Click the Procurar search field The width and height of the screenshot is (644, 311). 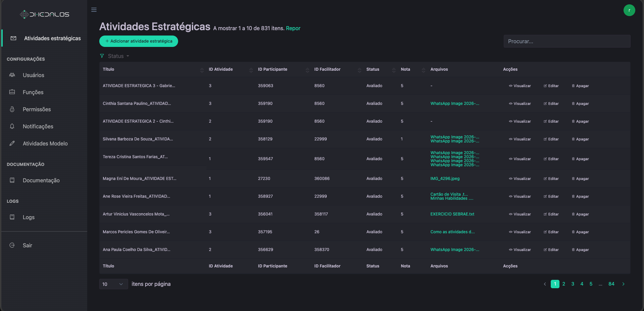pyautogui.click(x=567, y=41)
